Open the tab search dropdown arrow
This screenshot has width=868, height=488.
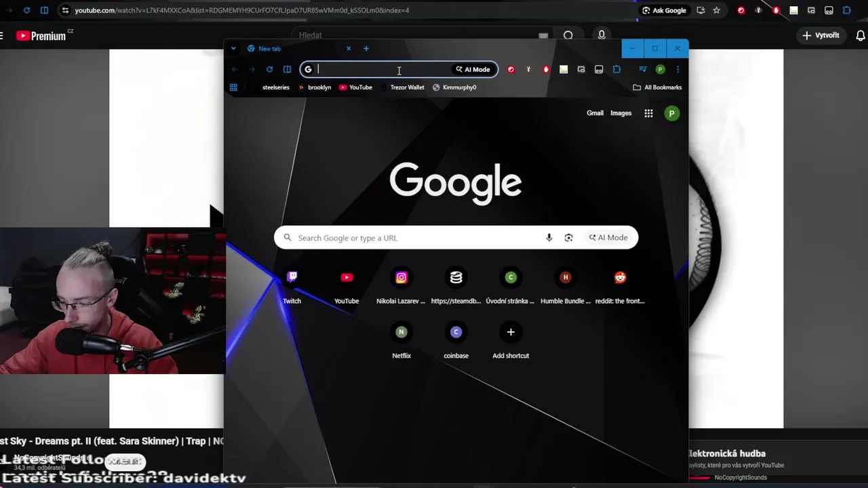(233, 48)
